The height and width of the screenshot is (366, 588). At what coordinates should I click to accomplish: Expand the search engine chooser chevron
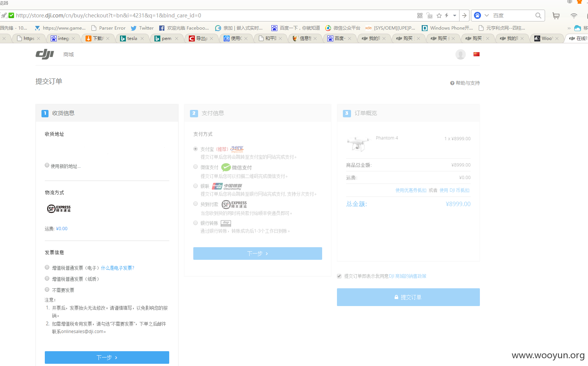pos(487,16)
